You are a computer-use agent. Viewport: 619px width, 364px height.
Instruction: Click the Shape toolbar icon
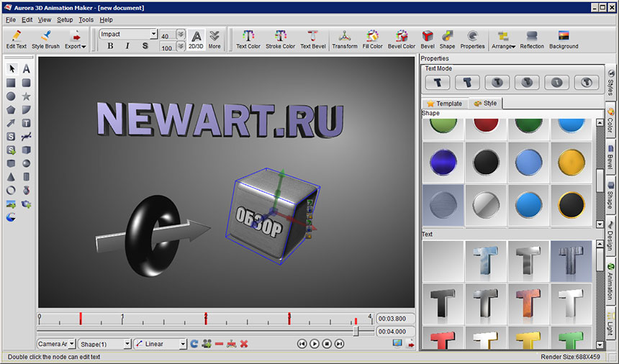[447, 40]
